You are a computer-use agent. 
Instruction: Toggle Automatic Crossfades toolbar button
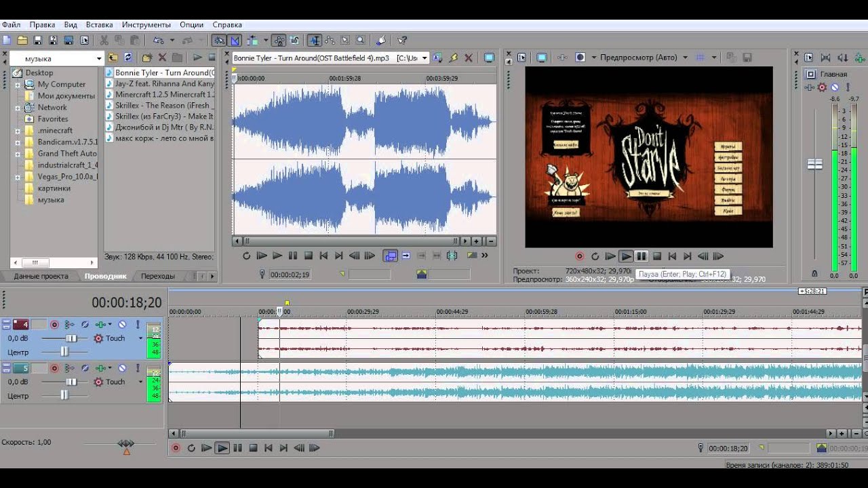235,40
